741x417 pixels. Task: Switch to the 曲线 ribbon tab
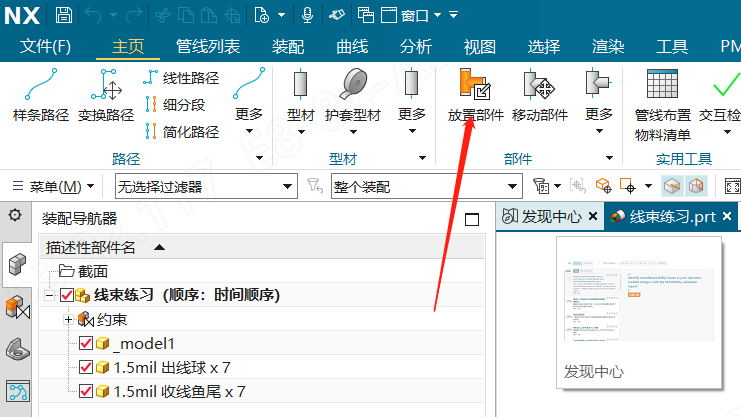(352, 46)
